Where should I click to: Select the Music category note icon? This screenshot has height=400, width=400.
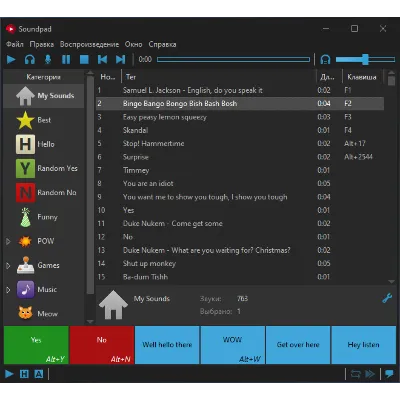pyautogui.click(x=25, y=289)
